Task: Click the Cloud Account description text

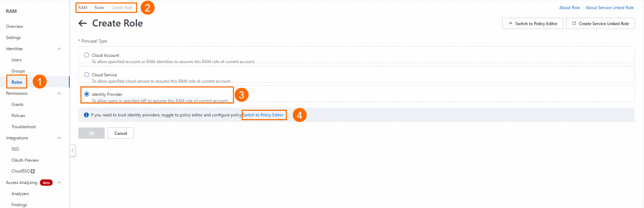Action: [x=173, y=62]
